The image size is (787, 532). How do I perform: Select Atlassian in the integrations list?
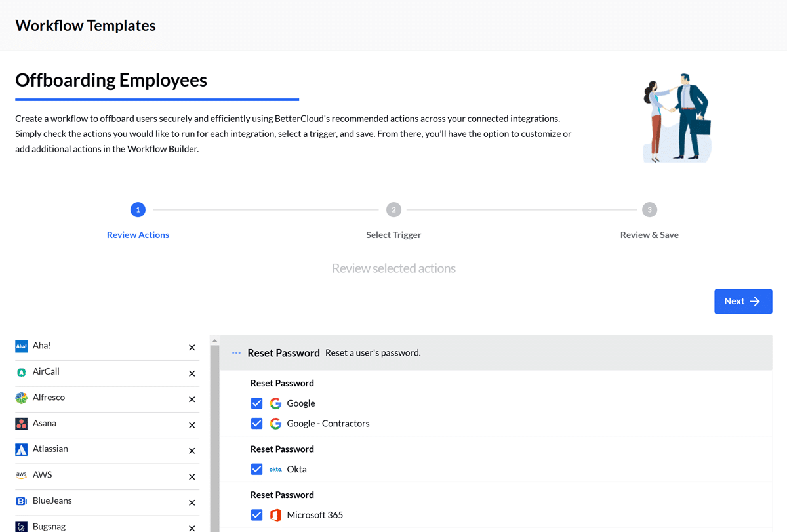pos(107,451)
